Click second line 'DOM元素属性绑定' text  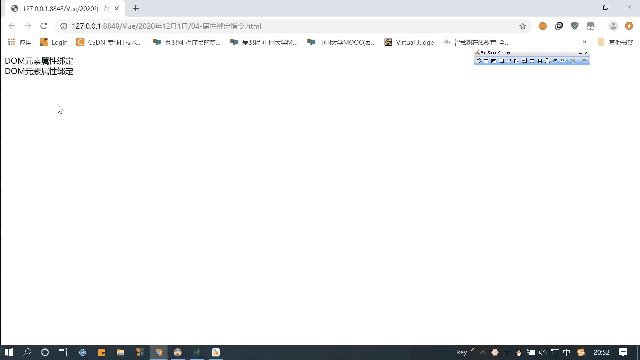click(x=39, y=71)
